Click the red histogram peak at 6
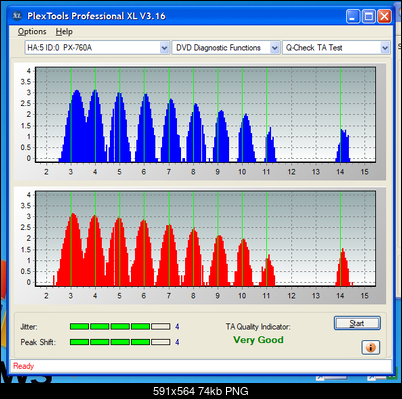The width and height of the screenshot is (402, 399). click(x=144, y=253)
